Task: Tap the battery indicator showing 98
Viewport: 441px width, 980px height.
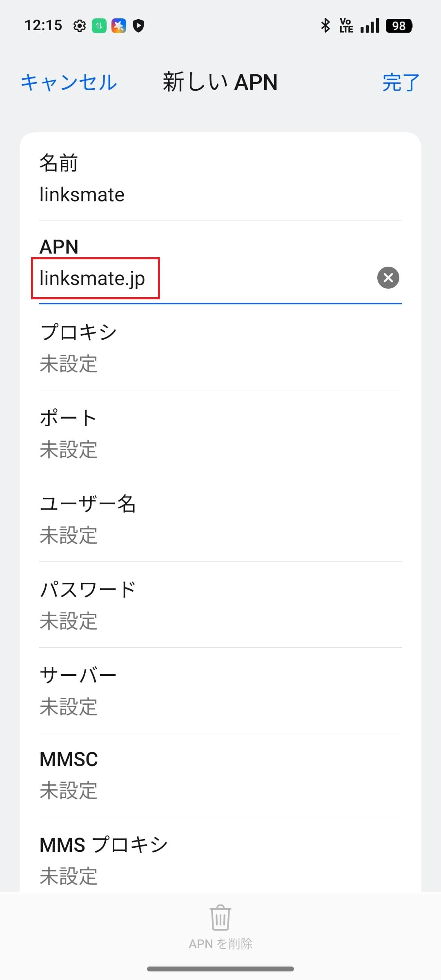Action: click(398, 25)
